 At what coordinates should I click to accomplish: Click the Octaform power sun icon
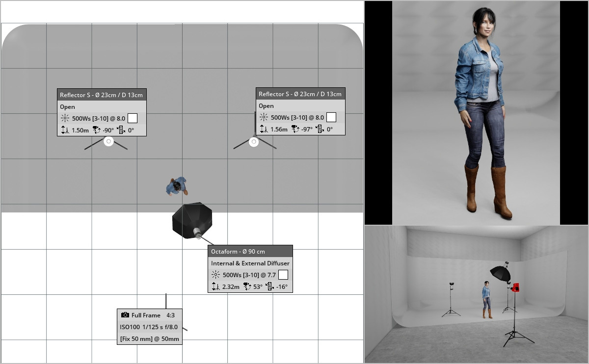tap(215, 275)
